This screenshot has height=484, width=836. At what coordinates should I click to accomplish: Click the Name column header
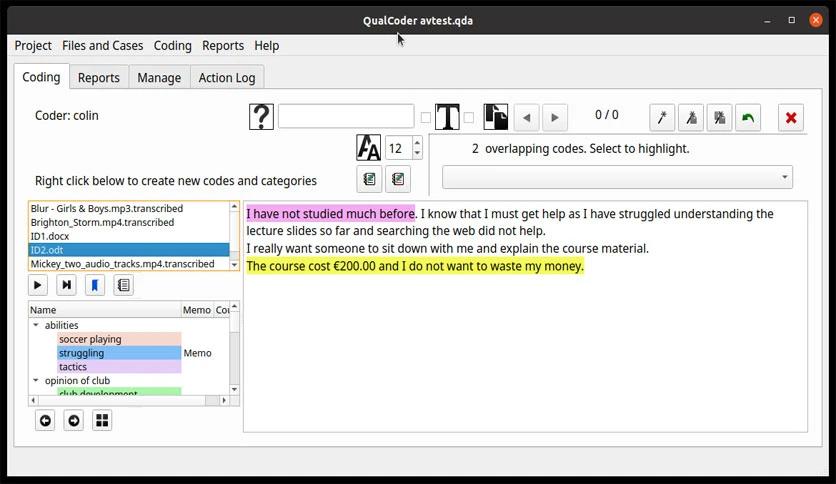(x=105, y=310)
